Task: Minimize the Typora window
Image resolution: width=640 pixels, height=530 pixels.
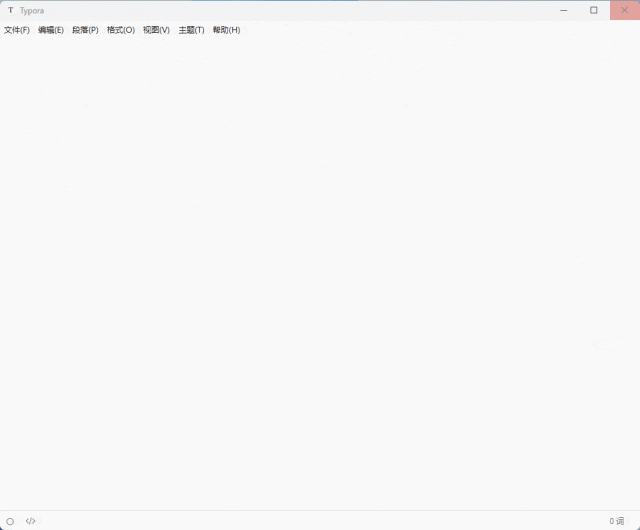Action: click(x=564, y=10)
